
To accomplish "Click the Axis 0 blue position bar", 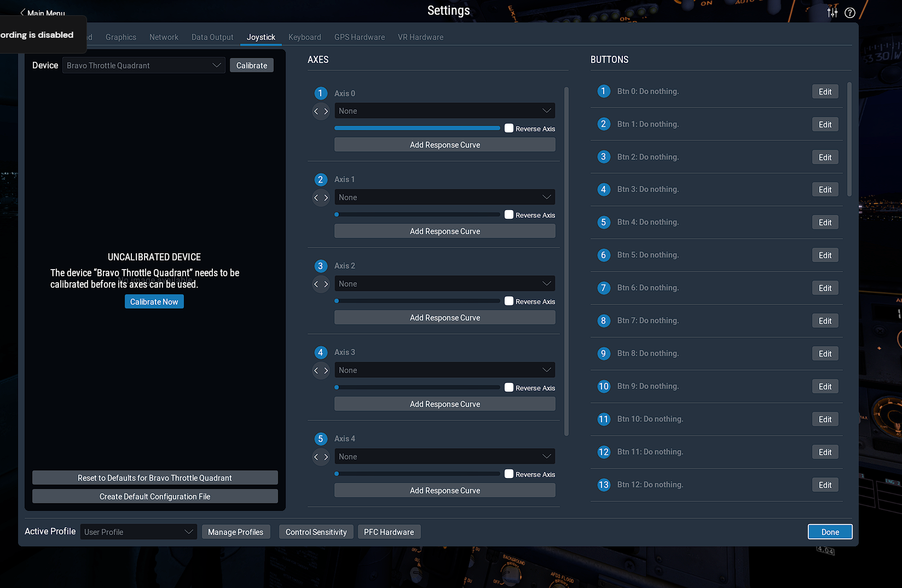I will click(x=417, y=129).
